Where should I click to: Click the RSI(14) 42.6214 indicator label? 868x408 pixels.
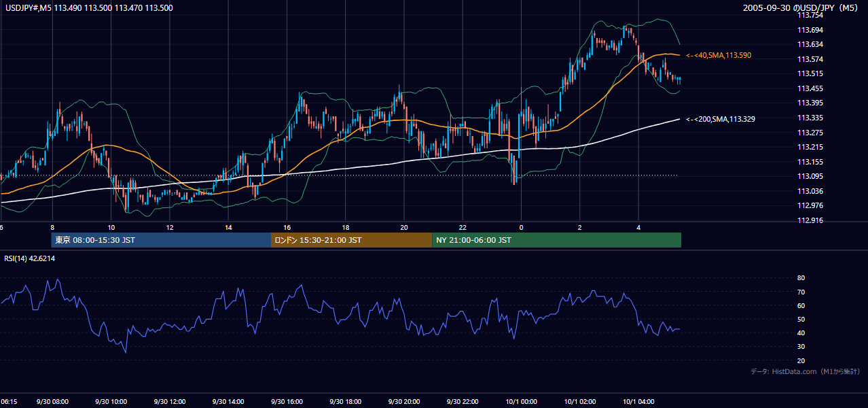click(x=30, y=258)
